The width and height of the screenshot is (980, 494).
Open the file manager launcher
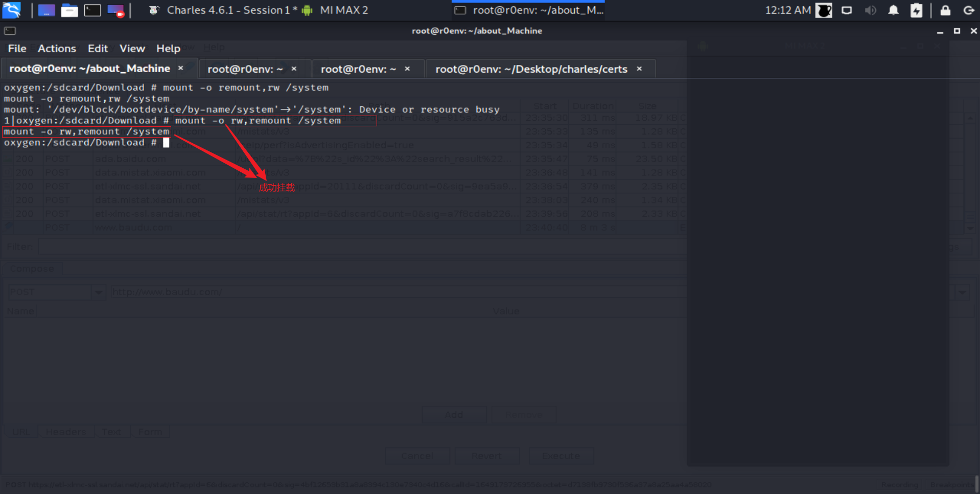click(69, 10)
